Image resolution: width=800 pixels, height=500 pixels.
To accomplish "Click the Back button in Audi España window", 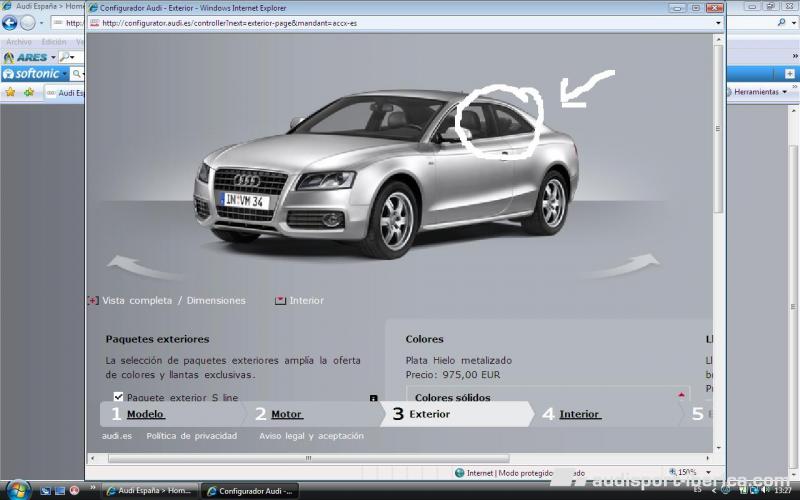I will 9,22.
